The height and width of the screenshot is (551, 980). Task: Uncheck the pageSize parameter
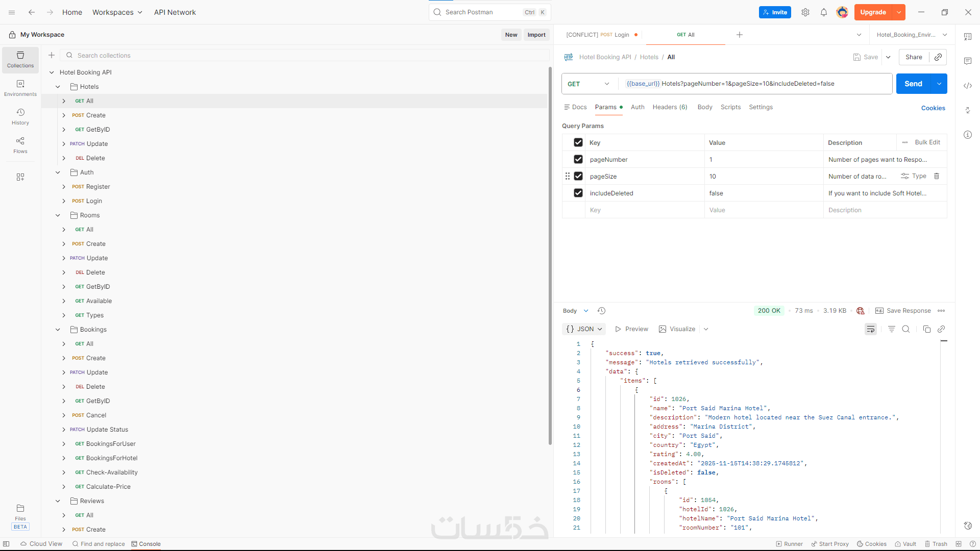pyautogui.click(x=578, y=176)
